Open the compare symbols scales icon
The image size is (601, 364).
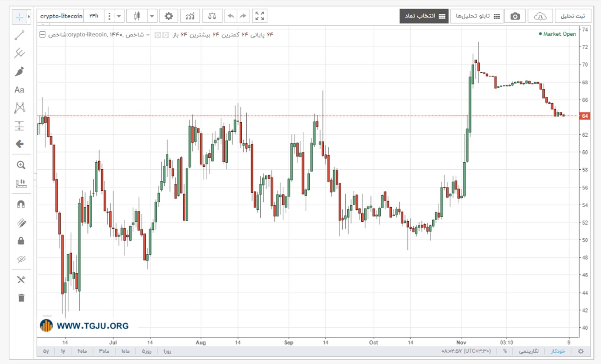212,16
